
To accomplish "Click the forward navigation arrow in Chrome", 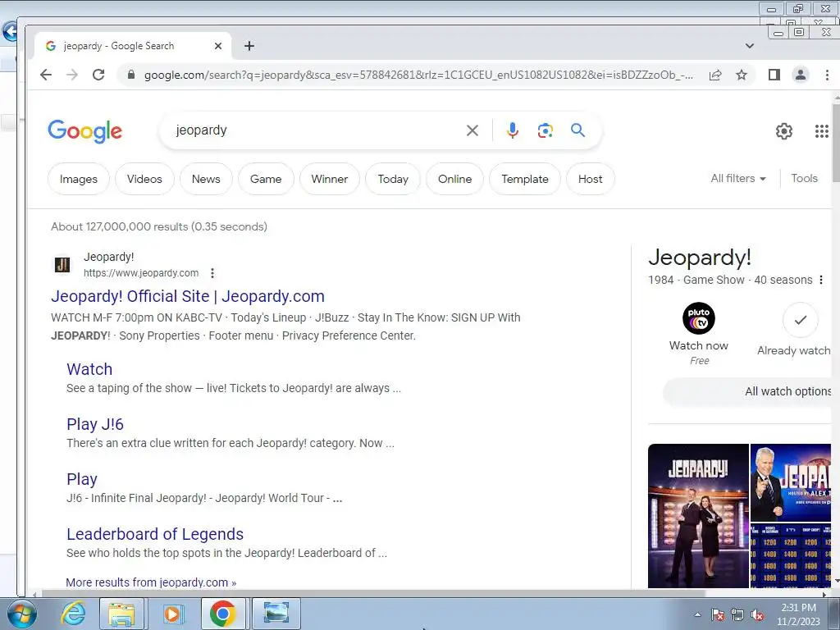I will click(72, 75).
